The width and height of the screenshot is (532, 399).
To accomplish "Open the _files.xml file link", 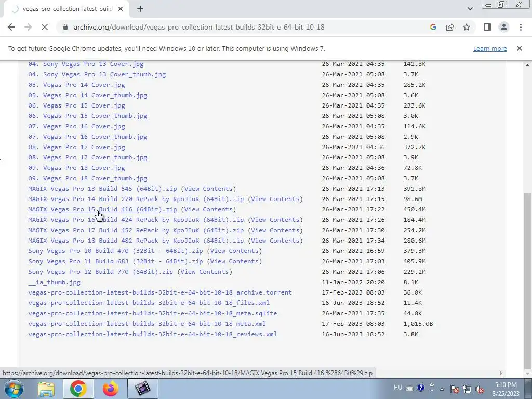I will (x=149, y=303).
